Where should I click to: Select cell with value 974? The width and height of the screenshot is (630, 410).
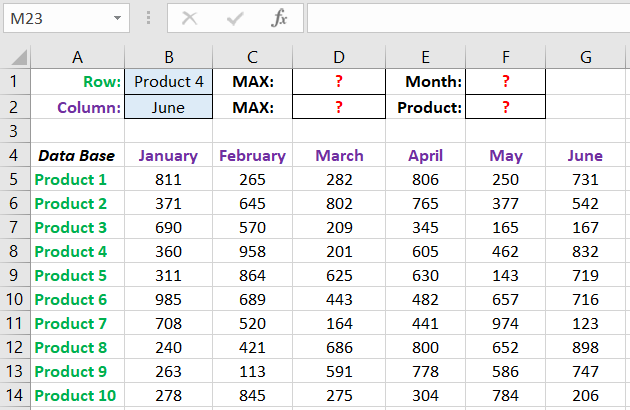(505, 323)
